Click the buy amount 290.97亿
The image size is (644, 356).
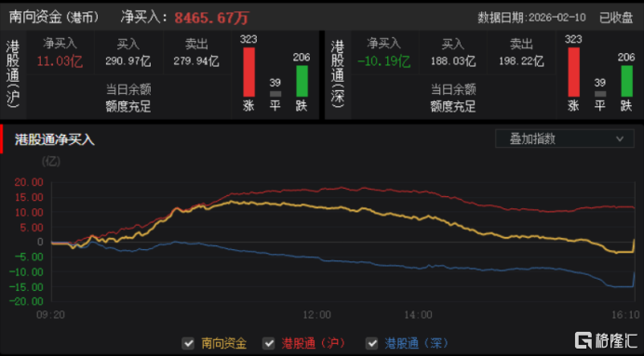point(128,61)
